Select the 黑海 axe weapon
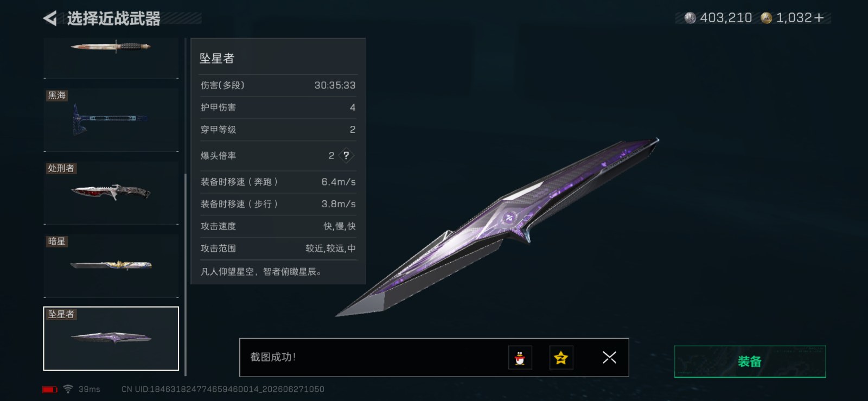Image resolution: width=868 pixels, height=401 pixels. (111, 120)
